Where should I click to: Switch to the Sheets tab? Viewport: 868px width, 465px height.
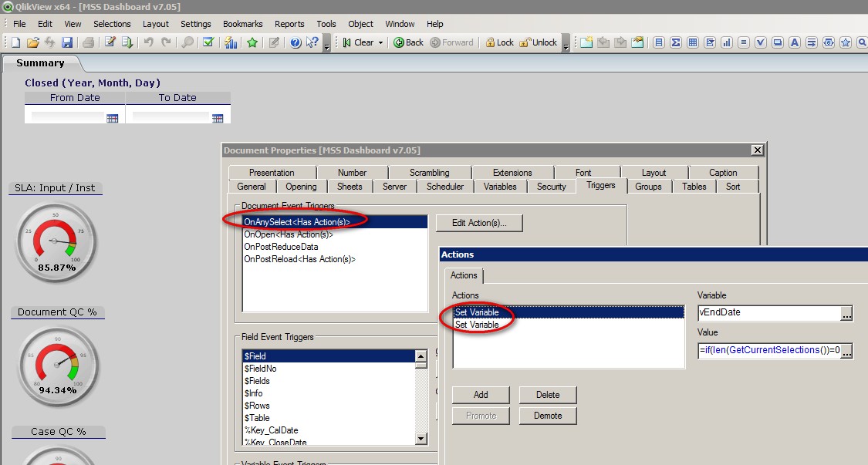(x=350, y=187)
